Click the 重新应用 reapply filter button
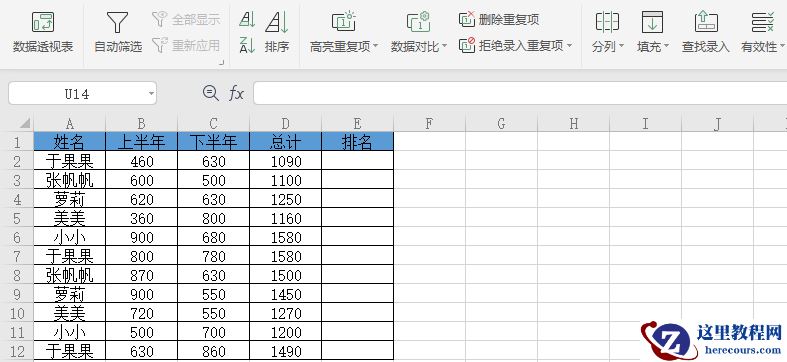Viewport: 787px width, 362px height. click(x=186, y=46)
